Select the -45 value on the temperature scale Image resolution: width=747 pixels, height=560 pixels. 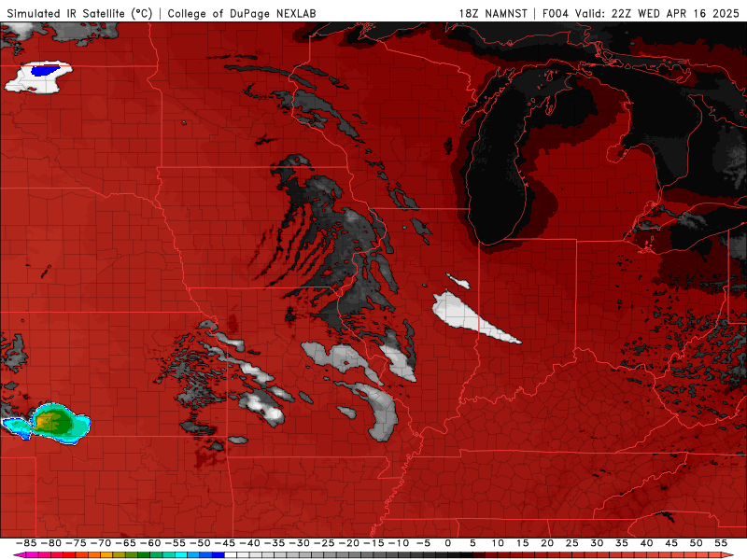[224, 543]
